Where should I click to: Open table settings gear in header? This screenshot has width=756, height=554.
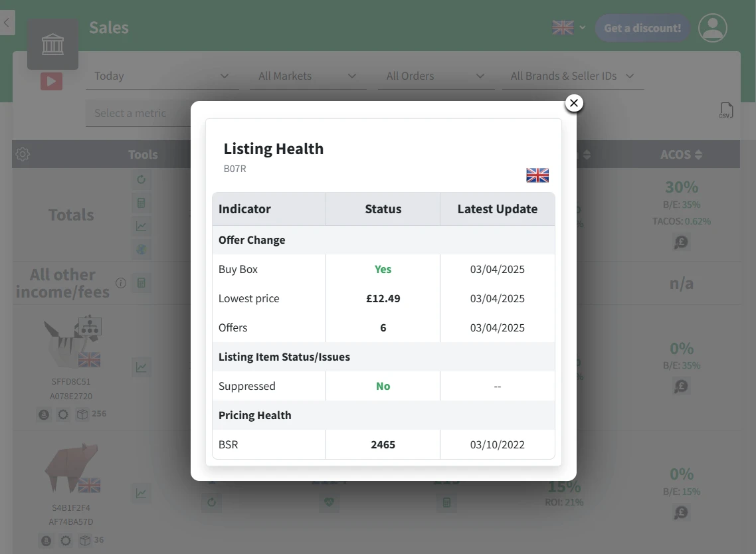tap(23, 154)
